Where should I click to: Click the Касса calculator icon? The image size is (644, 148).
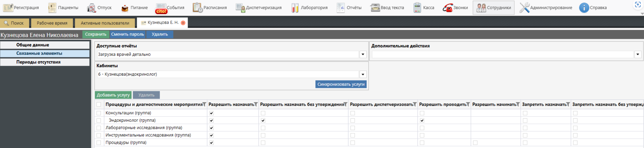click(x=417, y=8)
